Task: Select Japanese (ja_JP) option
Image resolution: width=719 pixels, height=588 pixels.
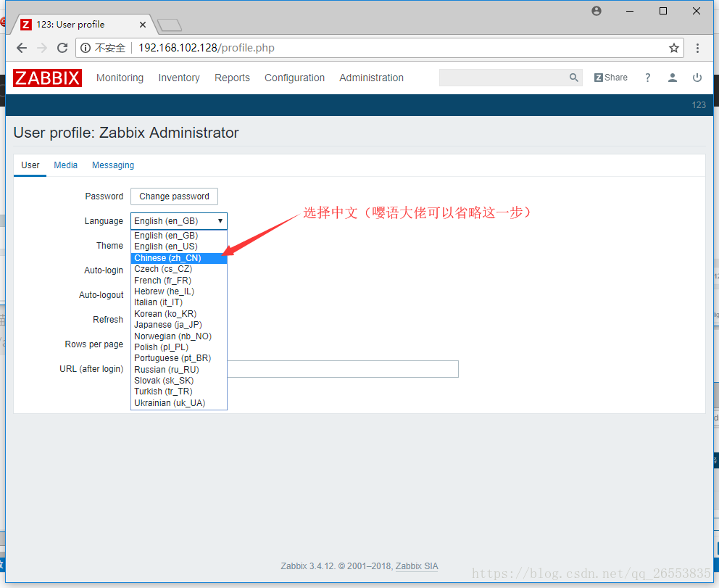Action: pos(179,326)
